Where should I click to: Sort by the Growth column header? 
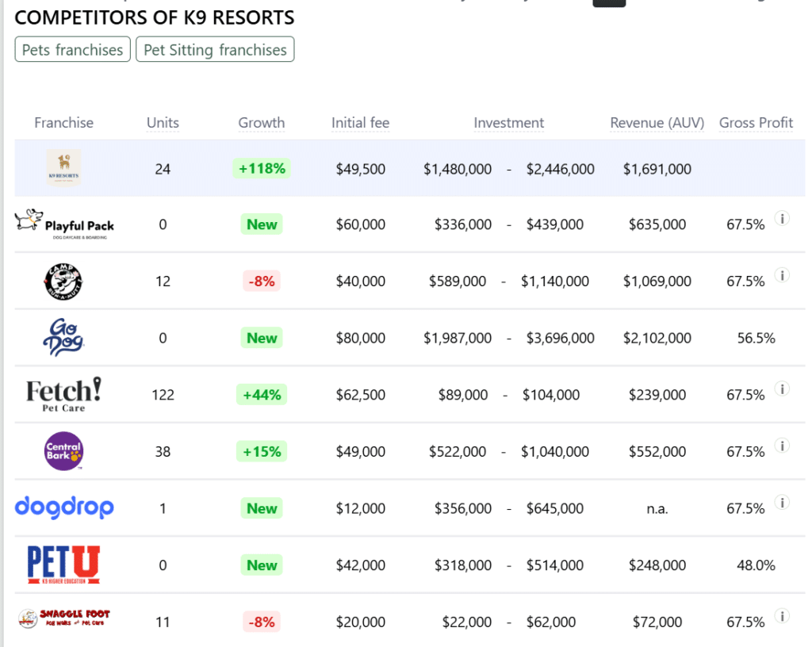coord(262,123)
